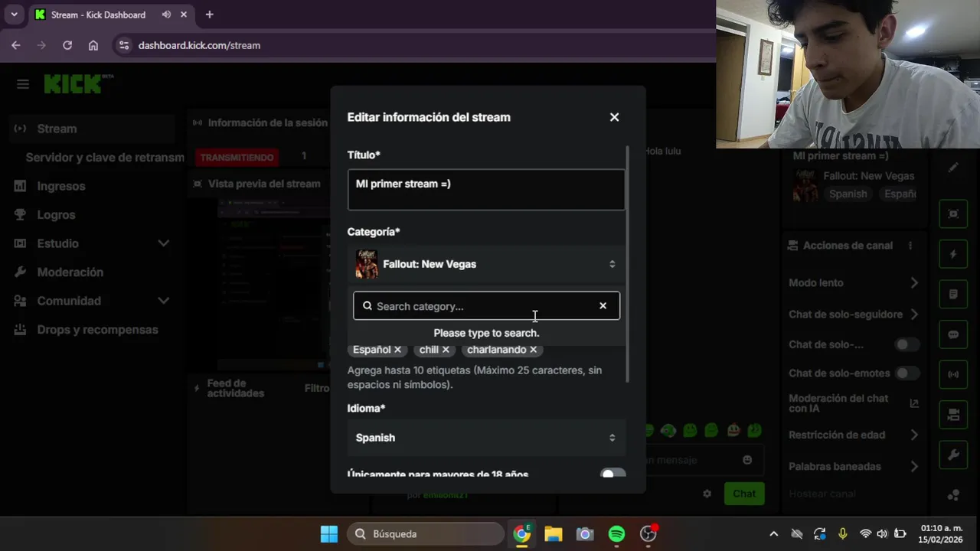Click the Título text field
This screenshot has height=551, width=980.
[486, 190]
